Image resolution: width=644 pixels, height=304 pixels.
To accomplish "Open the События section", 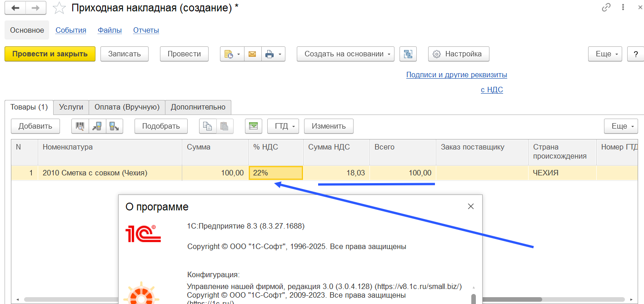I will tap(71, 30).
